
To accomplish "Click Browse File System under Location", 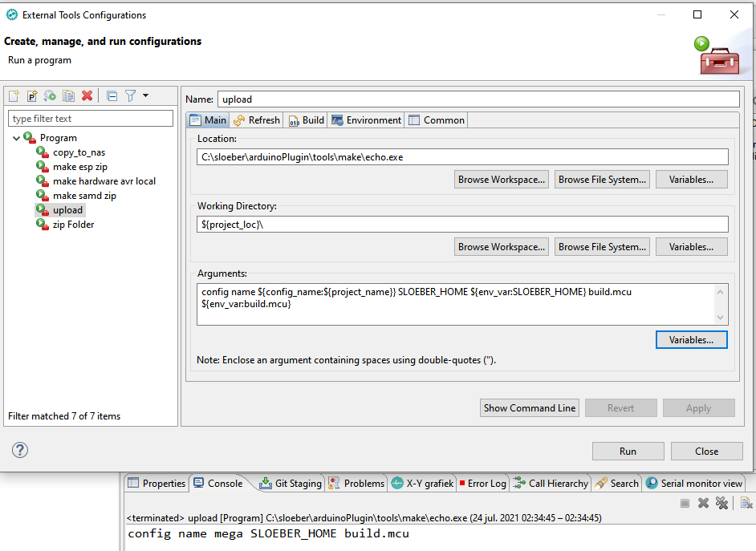I will tap(602, 180).
